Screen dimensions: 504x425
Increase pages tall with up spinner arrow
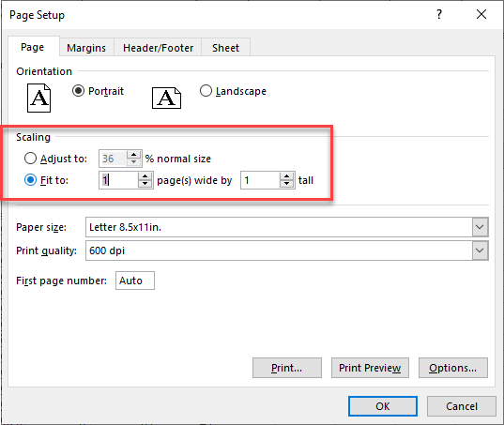(286, 176)
